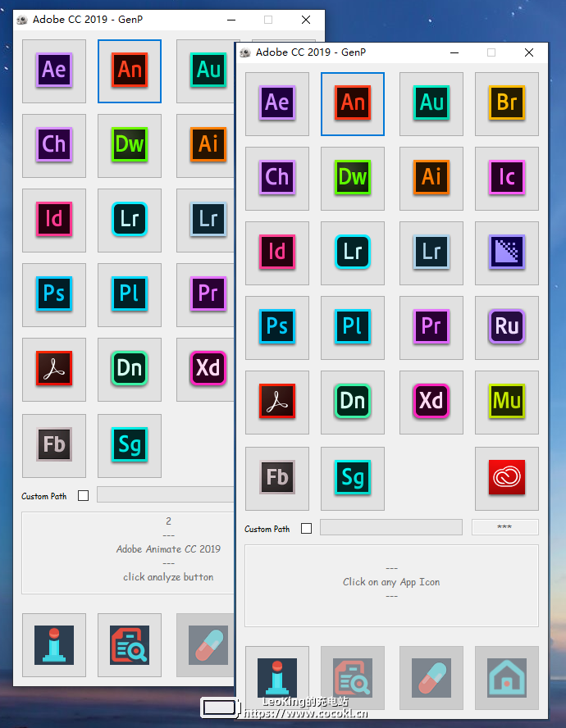Select Character Animator icon in back window
566x728 pixels.
point(54,146)
